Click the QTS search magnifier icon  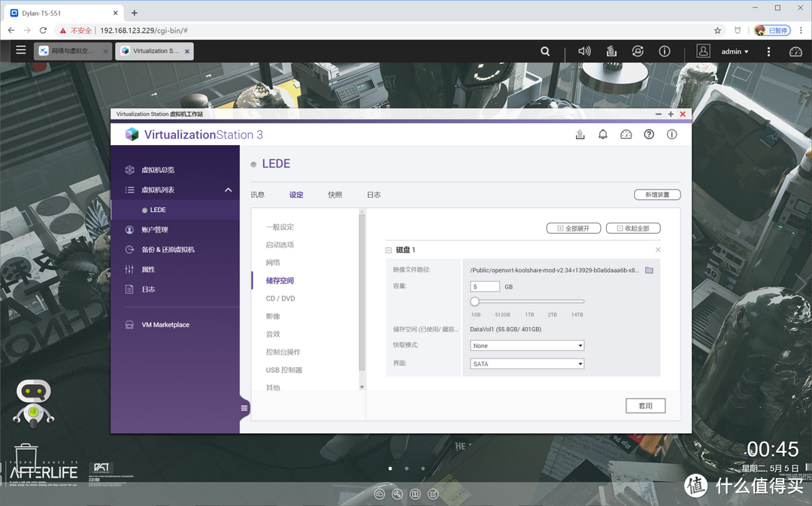pyautogui.click(x=545, y=51)
